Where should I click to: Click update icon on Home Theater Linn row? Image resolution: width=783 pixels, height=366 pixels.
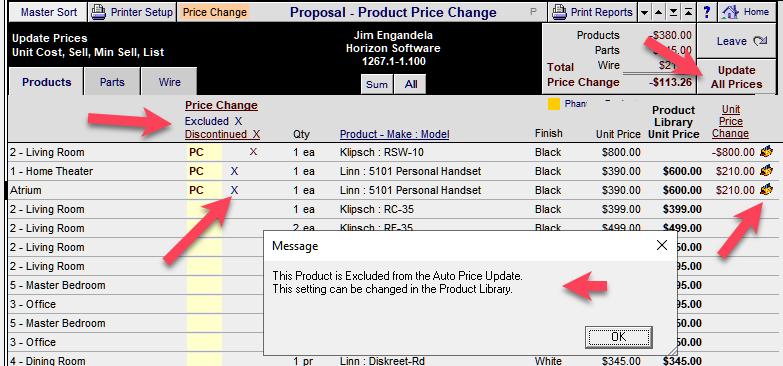[767, 171]
